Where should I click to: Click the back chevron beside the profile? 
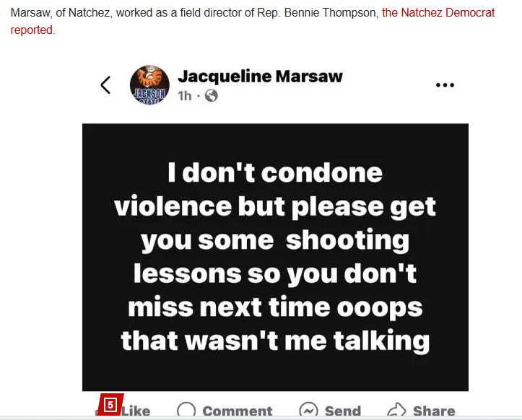coord(105,85)
